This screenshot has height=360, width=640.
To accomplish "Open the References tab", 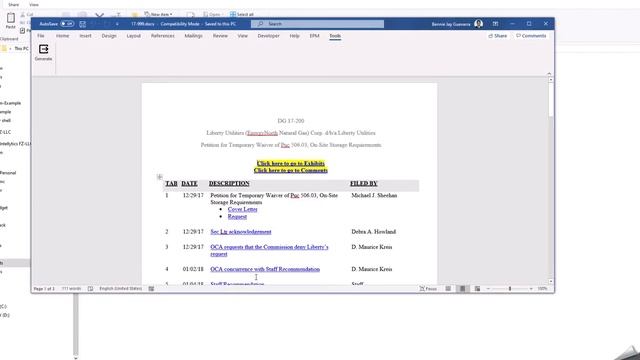I will tap(162, 36).
